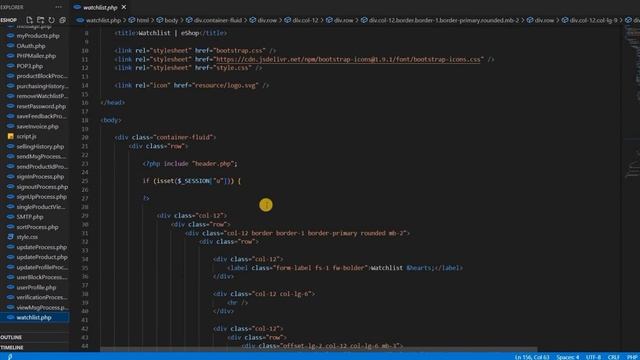Screen dimensions: 640x360
Task: Open the Explorer more actions ellipsis
Action: coord(59,7)
